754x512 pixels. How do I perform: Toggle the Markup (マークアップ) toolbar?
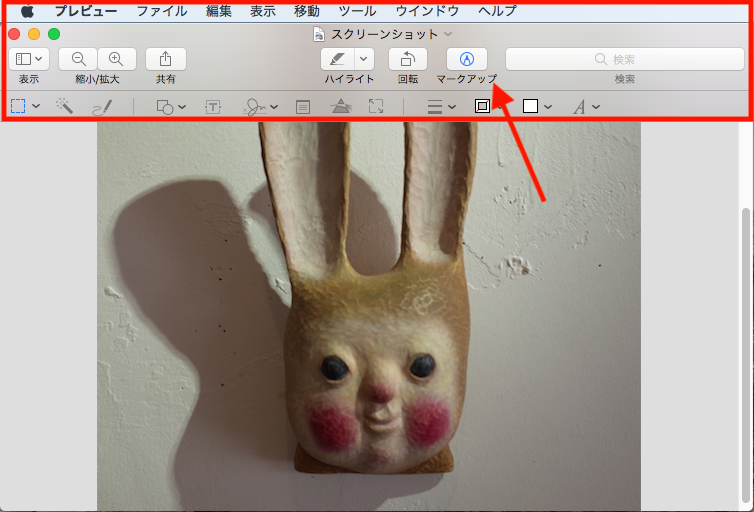[x=466, y=59]
